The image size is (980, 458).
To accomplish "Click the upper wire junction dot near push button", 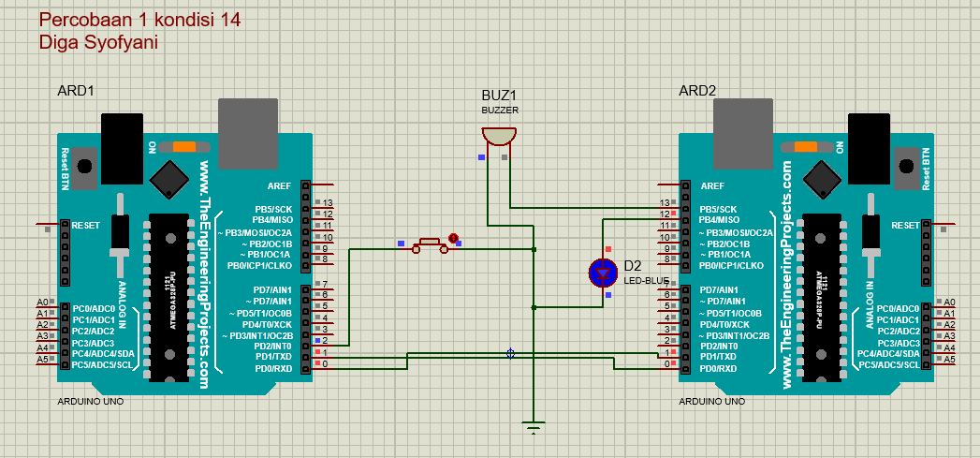I will [x=534, y=249].
